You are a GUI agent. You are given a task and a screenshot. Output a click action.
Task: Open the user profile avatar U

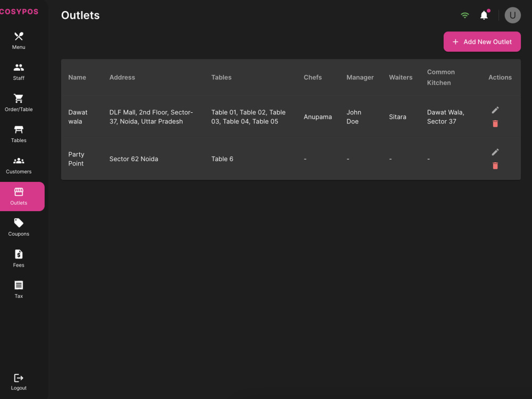(513, 15)
